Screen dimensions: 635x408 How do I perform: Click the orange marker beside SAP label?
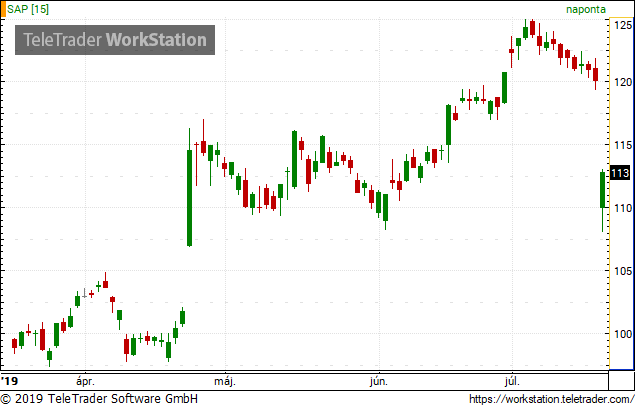pos(4,9)
